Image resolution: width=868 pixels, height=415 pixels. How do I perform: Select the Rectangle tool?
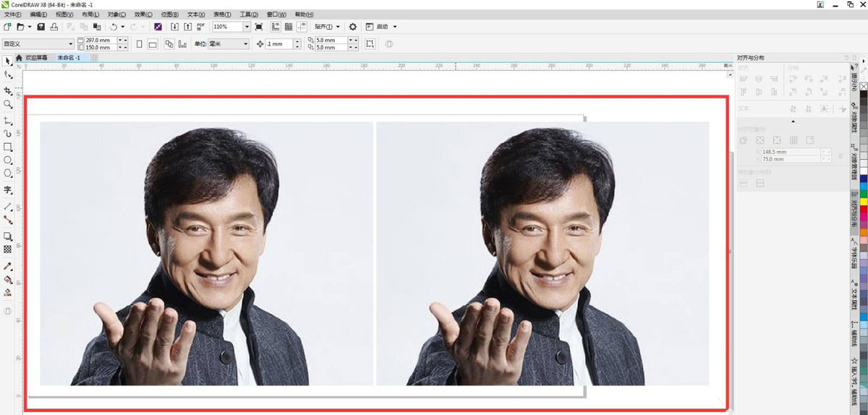click(8, 147)
